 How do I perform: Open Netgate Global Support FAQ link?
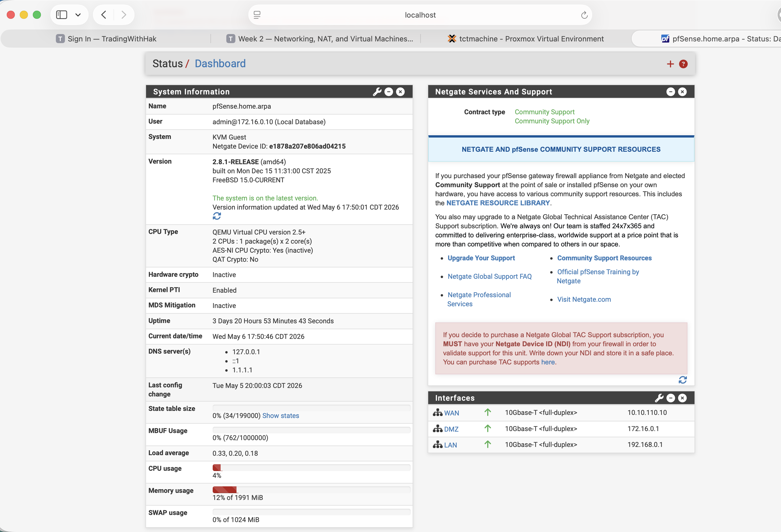tap(489, 276)
